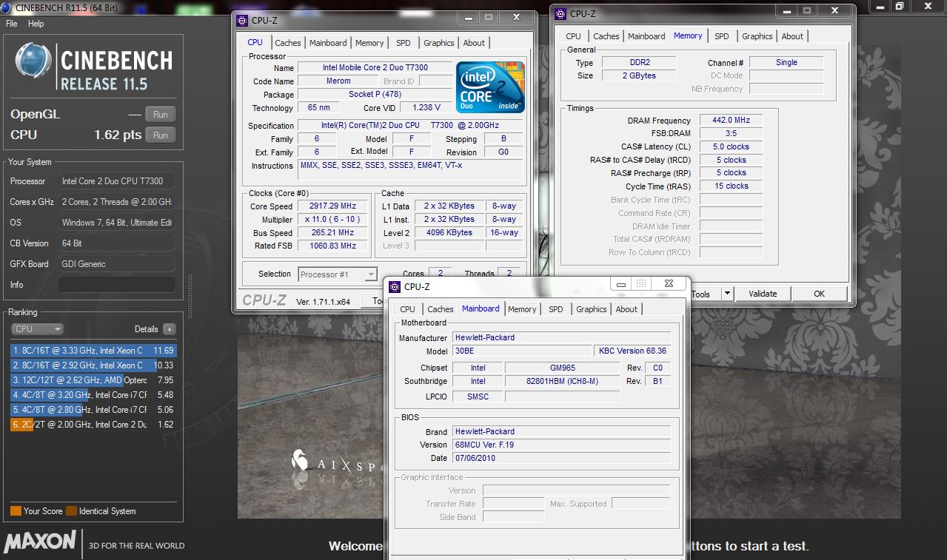Switch to About tab in mainboard CPU-Z window
The width and height of the screenshot is (947, 560).
coord(626,309)
